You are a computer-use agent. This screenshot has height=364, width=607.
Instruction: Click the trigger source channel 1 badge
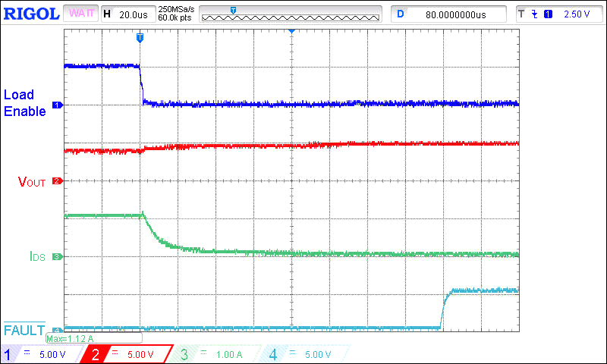click(x=548, y=14)
